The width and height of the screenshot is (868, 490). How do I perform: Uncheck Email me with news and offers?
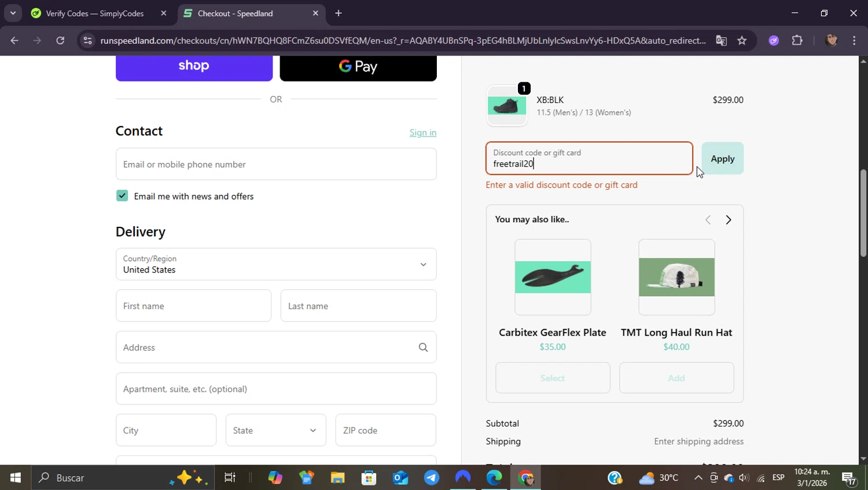click(122, 196)
